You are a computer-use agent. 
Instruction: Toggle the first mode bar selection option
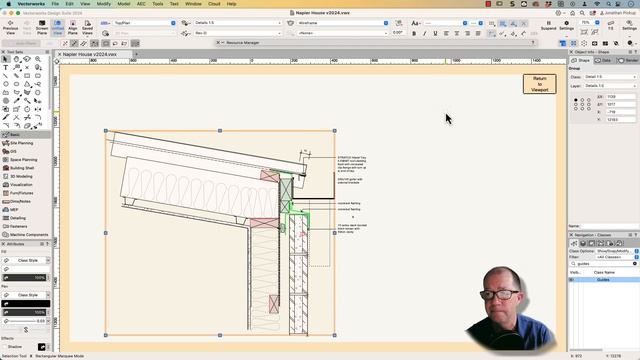tap(65, 43)
